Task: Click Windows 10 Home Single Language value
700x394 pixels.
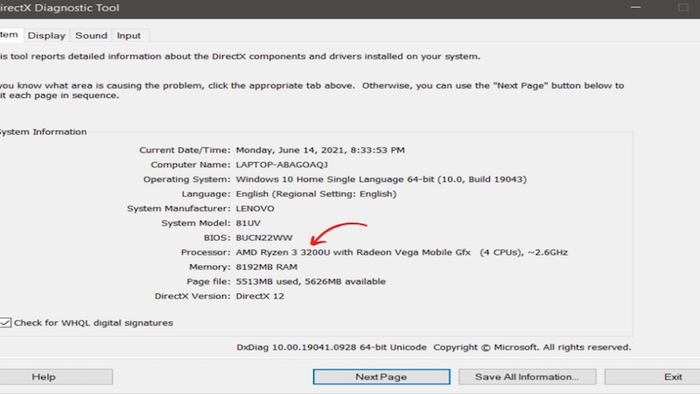Action: 381,179
